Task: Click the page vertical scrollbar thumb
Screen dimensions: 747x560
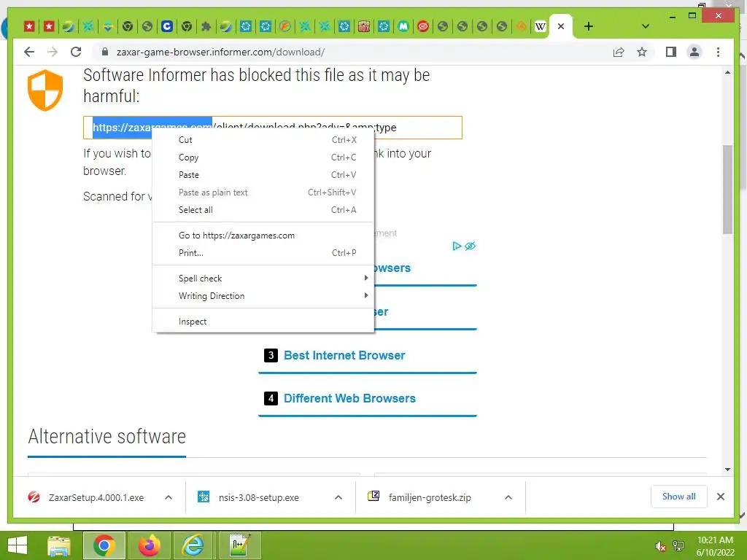Action: 727,189
